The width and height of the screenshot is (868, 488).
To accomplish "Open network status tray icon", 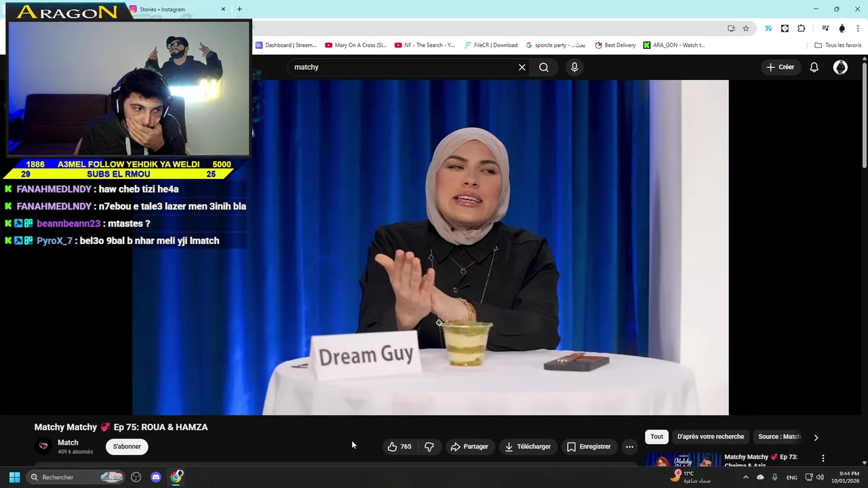I will (x=808, y=477).
